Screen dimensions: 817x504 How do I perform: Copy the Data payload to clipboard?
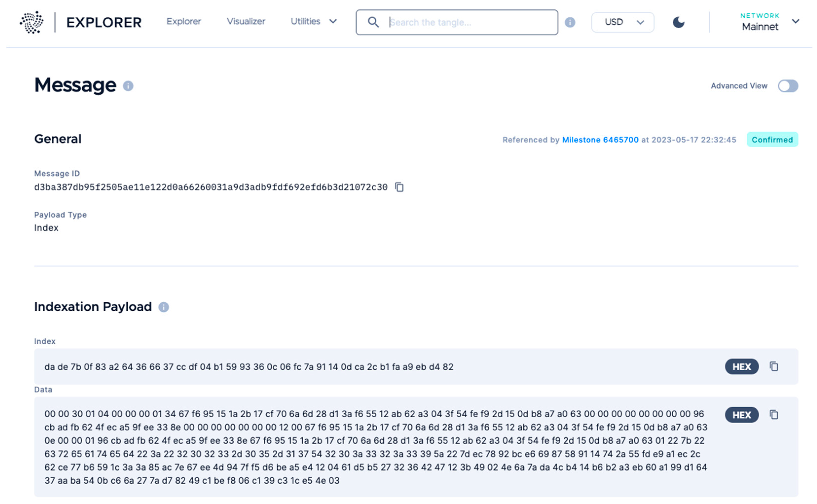coord(774,415)
